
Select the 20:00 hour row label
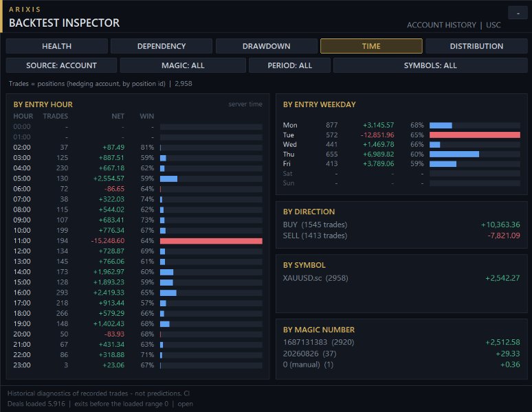click(x=22, y=334)
